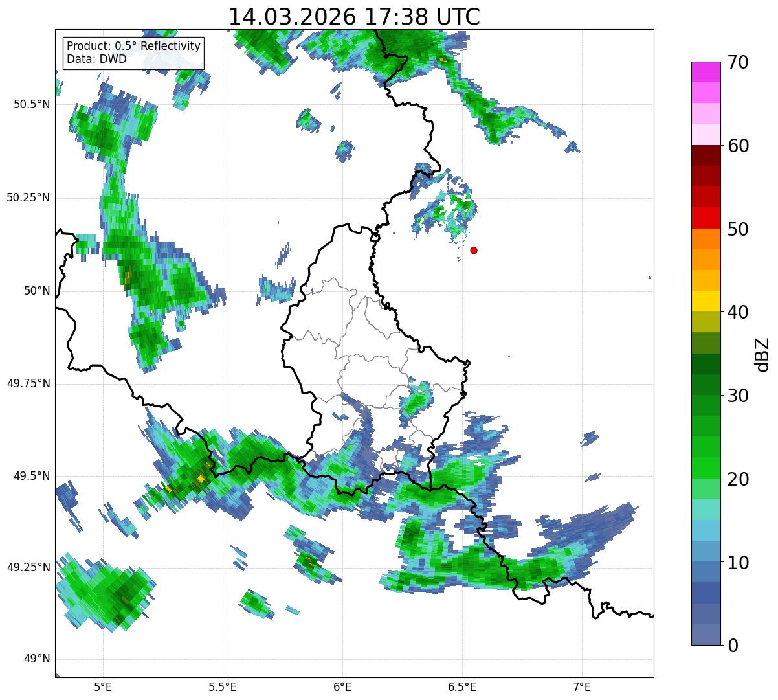Click the 49.75°N latitude label
The width and height of the screenshot is (778, 700).
(28, 383)
